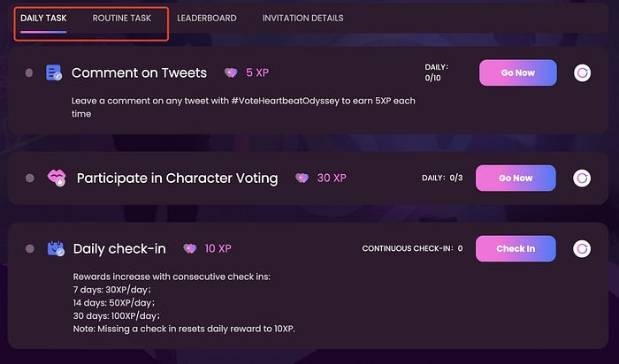The image size is (619, 364).
Task: Click Go Now for Character Voting
Action: pos(516,178)
